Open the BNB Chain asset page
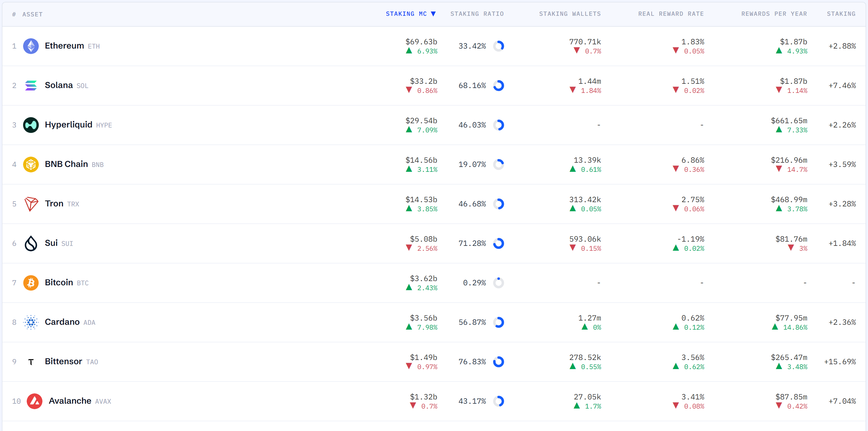Image resolution: width=868 pixels, height=431 pixels. click(x=66, y=164)
